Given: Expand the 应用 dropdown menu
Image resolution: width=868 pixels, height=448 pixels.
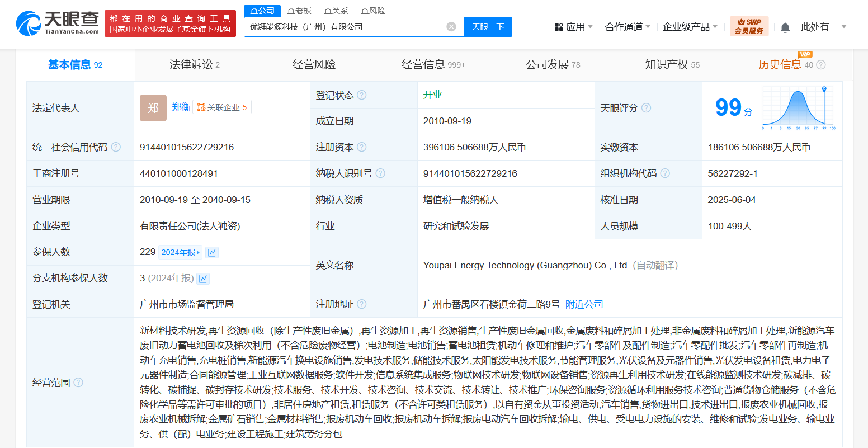Looking at the screenshot, I should point(574,27).
